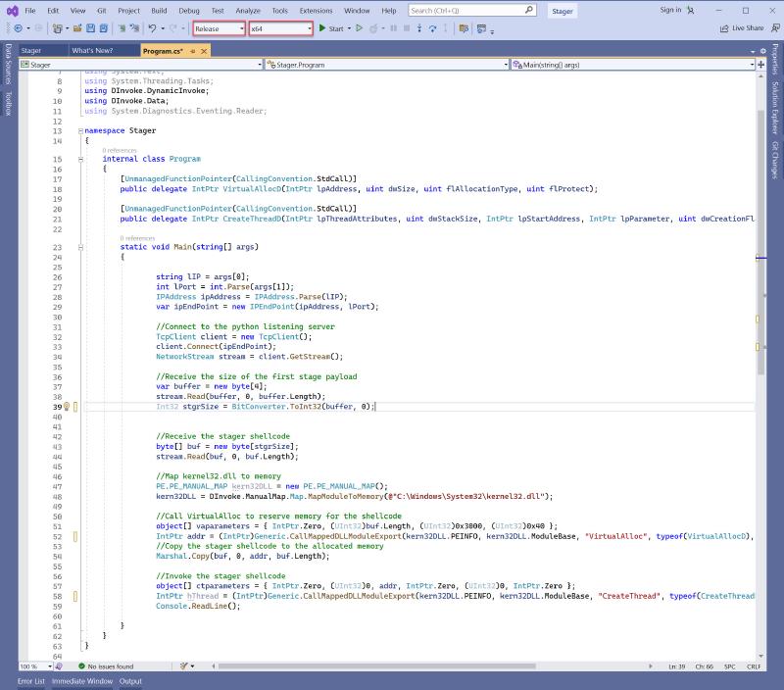784x690 pixels.
Task: Click the account icon next to Sign in
Action: click(x=691, y=10)
